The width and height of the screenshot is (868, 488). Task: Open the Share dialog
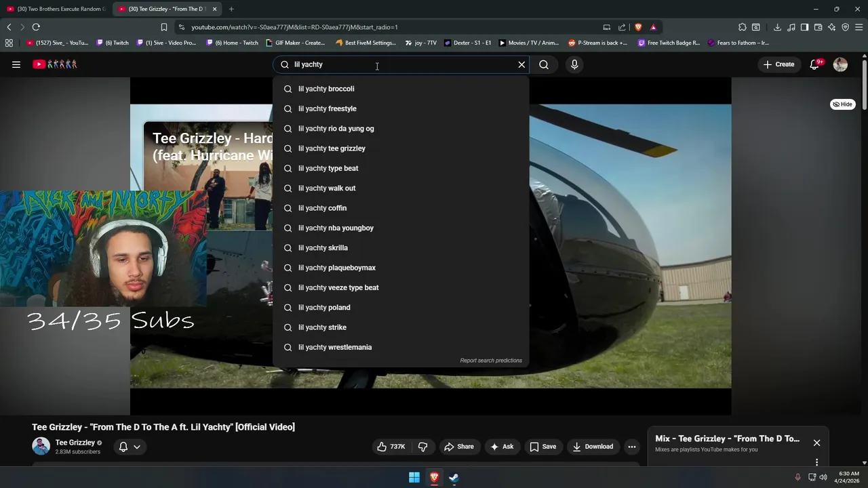(x=459, y=447)
